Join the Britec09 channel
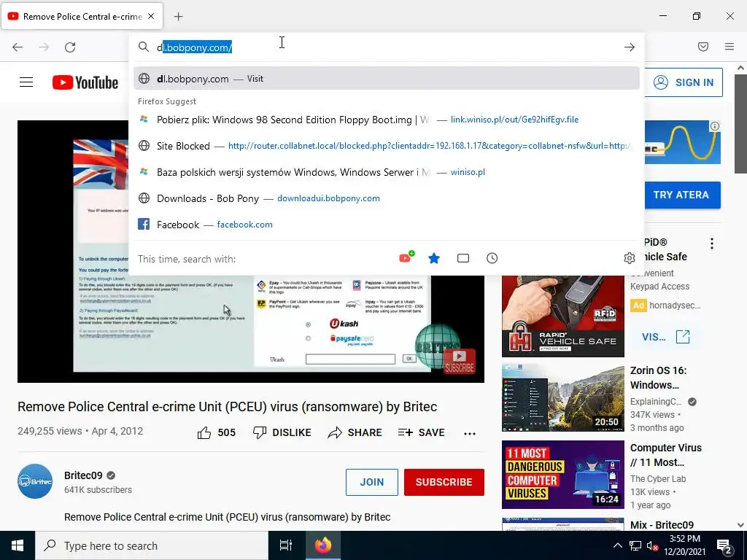This screenshot has width=747, height=560. point(371,482)
